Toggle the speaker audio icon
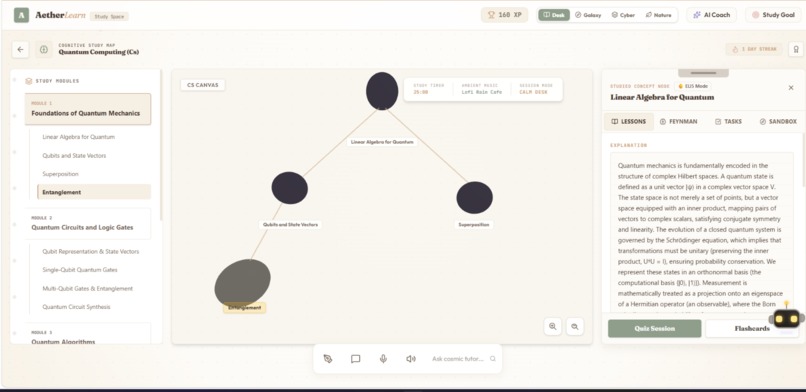806x392 pixels. tap(411, 359)
